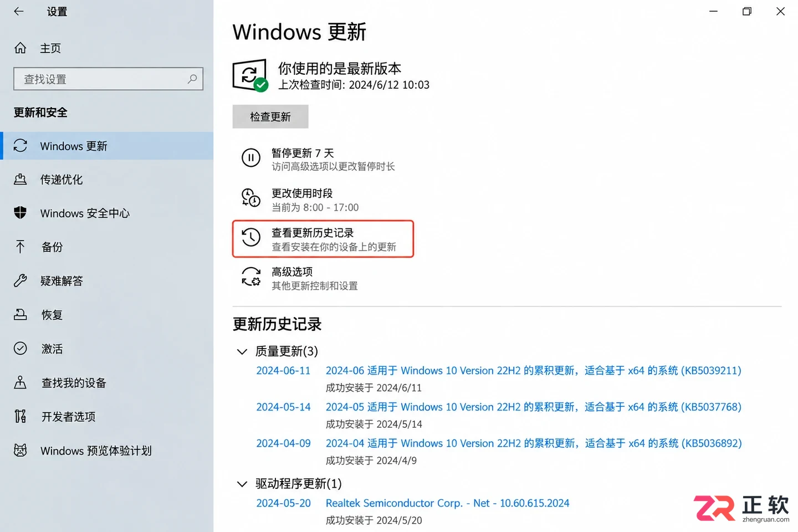Click the 查找我的设备 person icon

tap(21, 382)
